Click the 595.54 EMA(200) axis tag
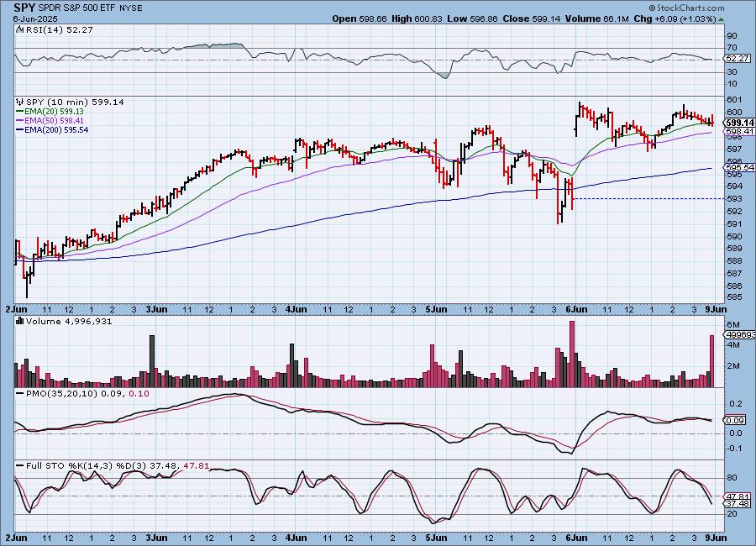The width and height of the screenshot is (756, 546). point(739,167)
